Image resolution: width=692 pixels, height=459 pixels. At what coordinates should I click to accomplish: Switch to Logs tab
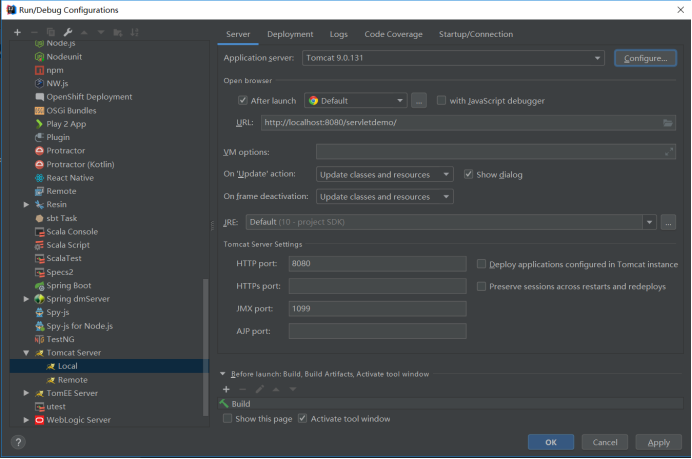[x=338, y=34]
